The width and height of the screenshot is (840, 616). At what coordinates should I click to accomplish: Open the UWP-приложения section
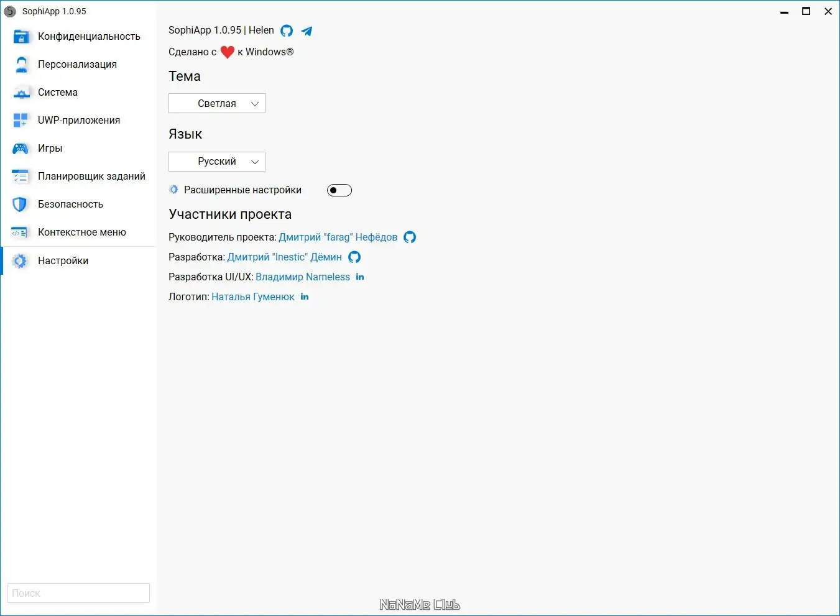coord(78,121)
